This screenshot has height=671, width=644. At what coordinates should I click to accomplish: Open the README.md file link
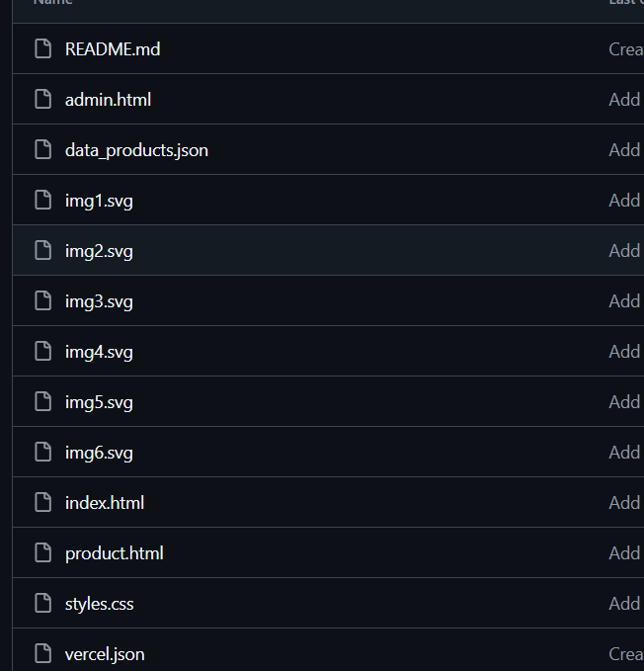pyautogui.click(x=112, y=48)
